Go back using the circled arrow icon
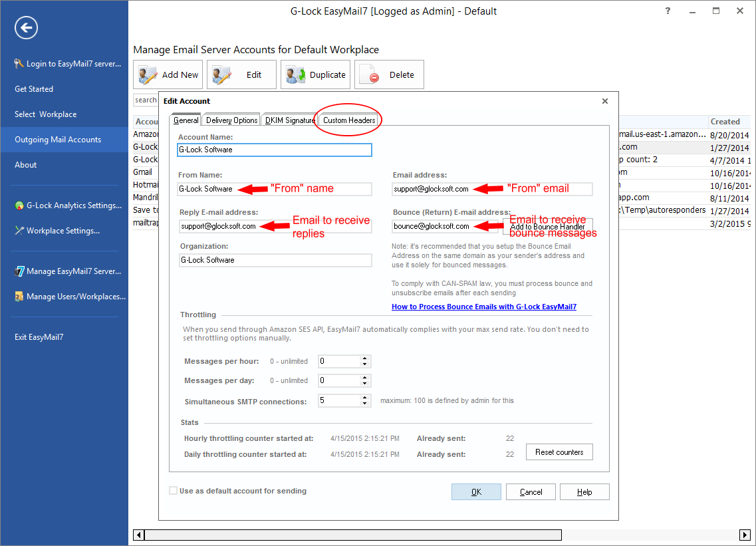The width and height of the screenshot is (756, 546). 26,27
